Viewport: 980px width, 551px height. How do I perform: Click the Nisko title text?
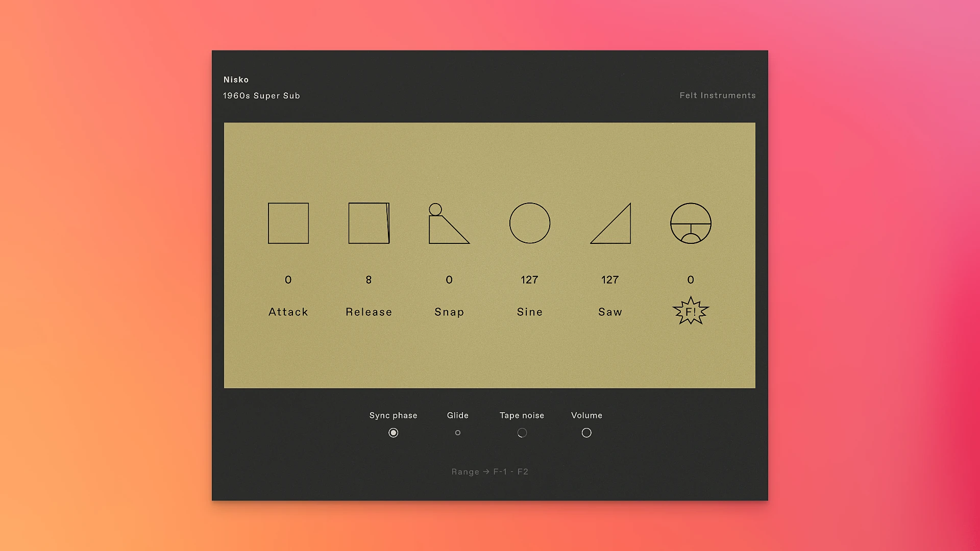click(x=236, y=80)
